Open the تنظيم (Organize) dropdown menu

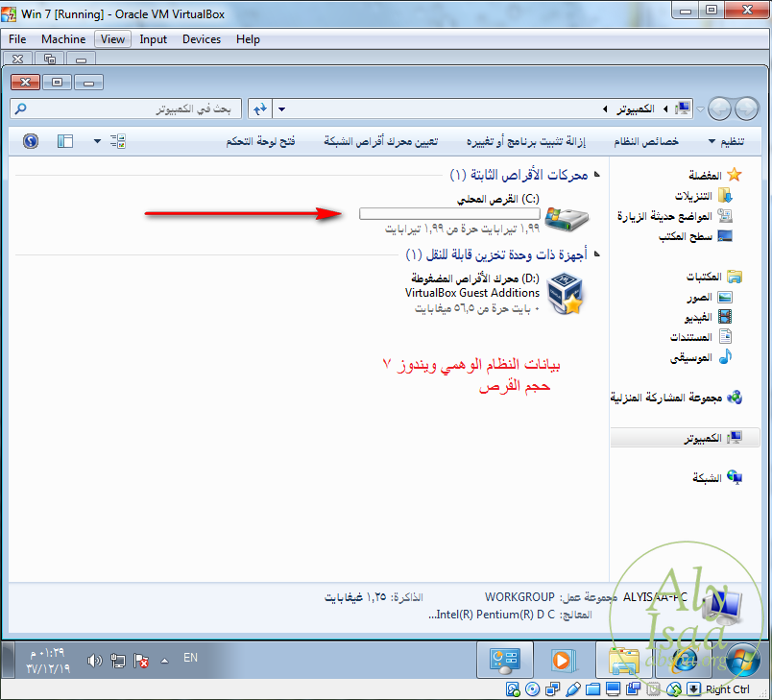pyautogui.click(x=732, y=141)
